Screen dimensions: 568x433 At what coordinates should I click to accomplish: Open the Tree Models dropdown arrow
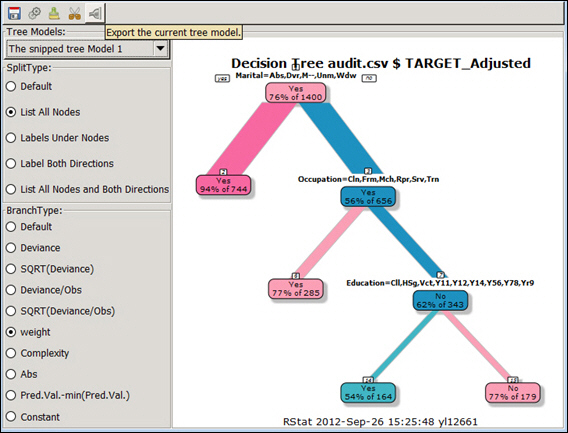[160, 49]
